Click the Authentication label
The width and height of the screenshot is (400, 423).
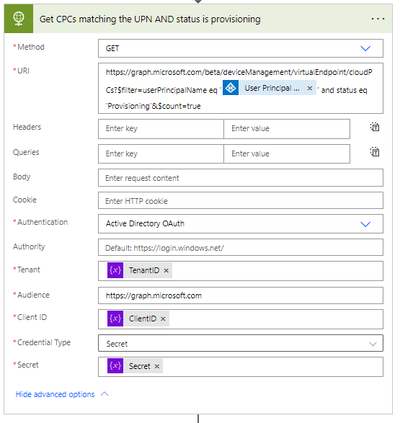(42, 222)
